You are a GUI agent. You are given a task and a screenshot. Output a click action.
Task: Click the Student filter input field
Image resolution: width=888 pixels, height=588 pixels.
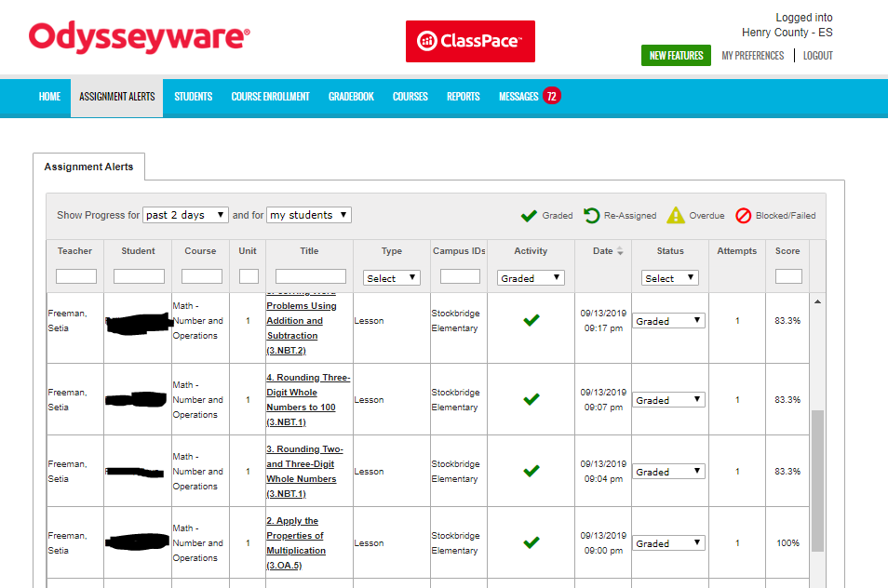pyautogui.click(x=139, y=276)
